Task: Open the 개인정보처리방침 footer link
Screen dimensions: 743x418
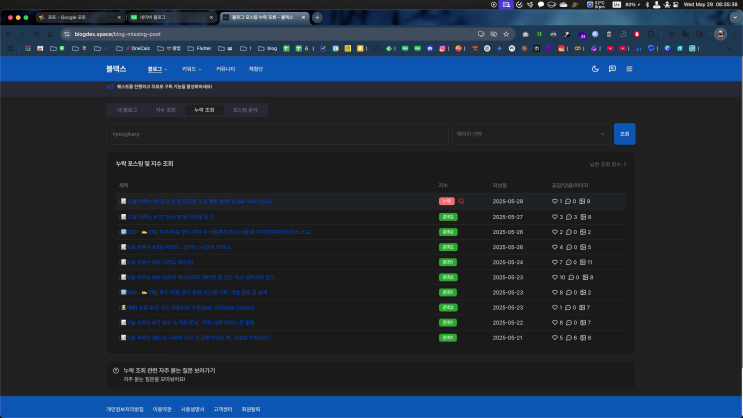Action: coord(125,409)
